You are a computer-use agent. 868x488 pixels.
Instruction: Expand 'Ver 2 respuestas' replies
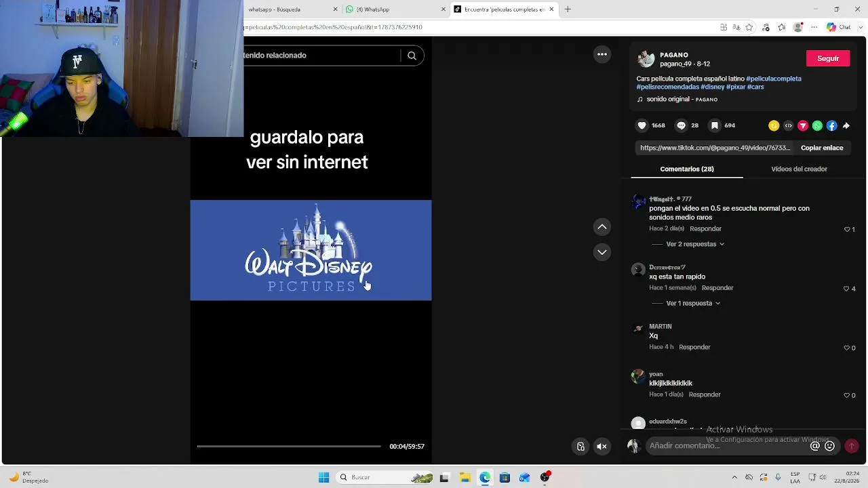[695, 244]
